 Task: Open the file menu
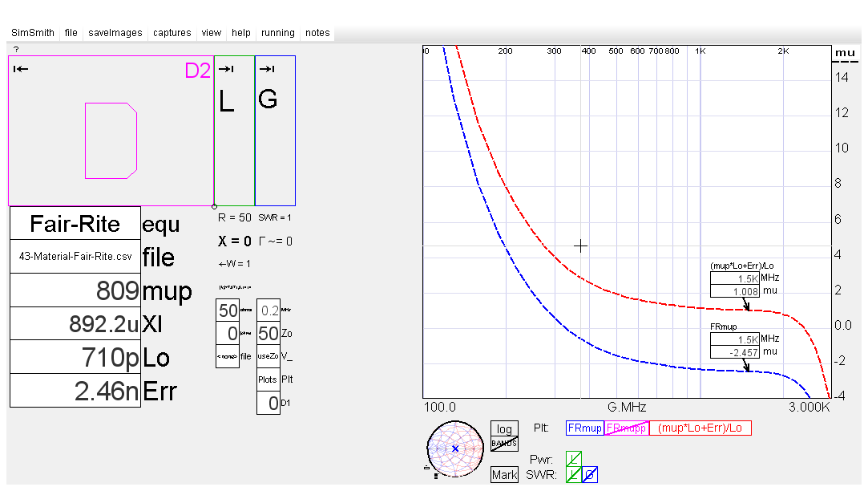coord(71,33)
